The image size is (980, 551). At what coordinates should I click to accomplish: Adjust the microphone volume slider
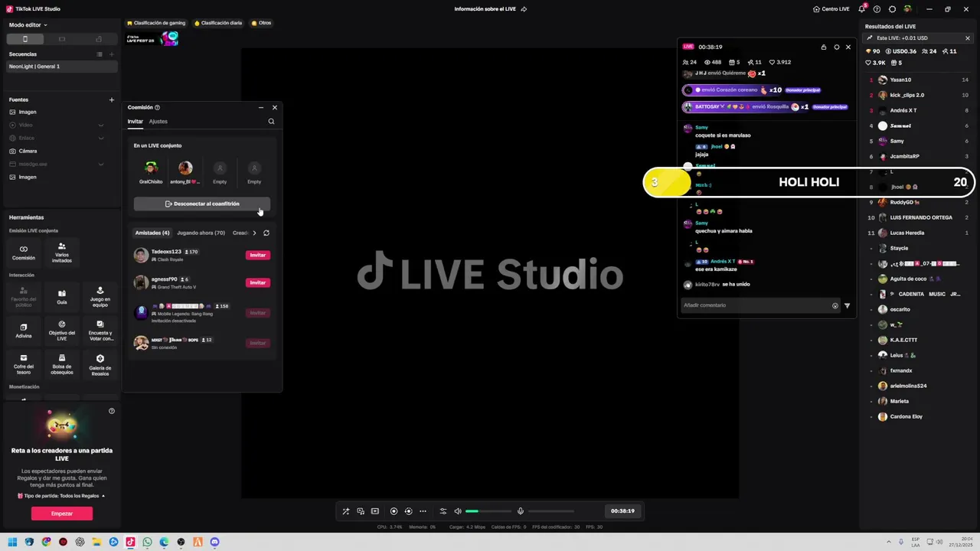coord(550,511)
